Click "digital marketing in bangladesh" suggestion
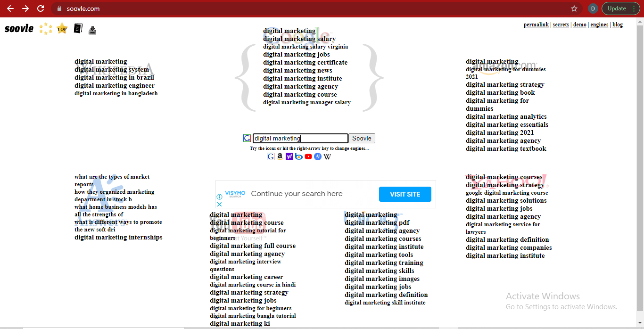 pos(116,93)
